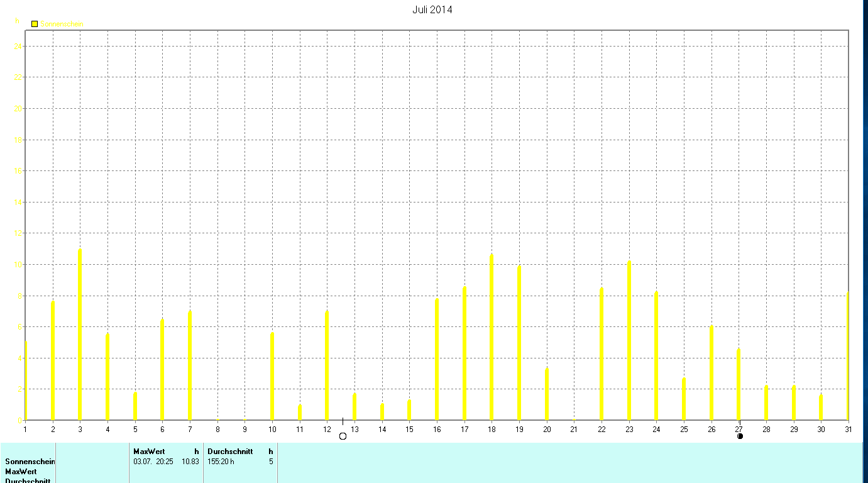The width and height of the screenshot is (868, 483).
Task: Click the short bar for day 5
Action: (135, 406)
